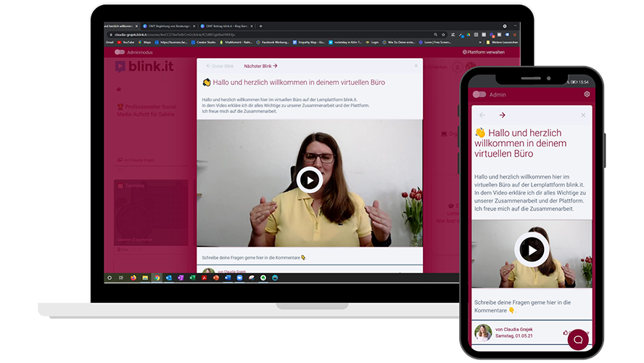
Task: Click the home icon in sidebar
Action: click(x=119, y=89)
